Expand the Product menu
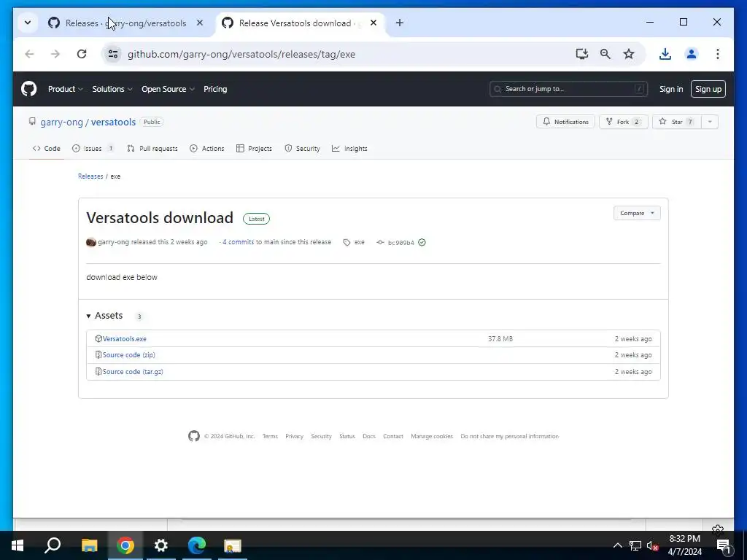The height and width of the screenshot is (560, 747). point(65,89)
